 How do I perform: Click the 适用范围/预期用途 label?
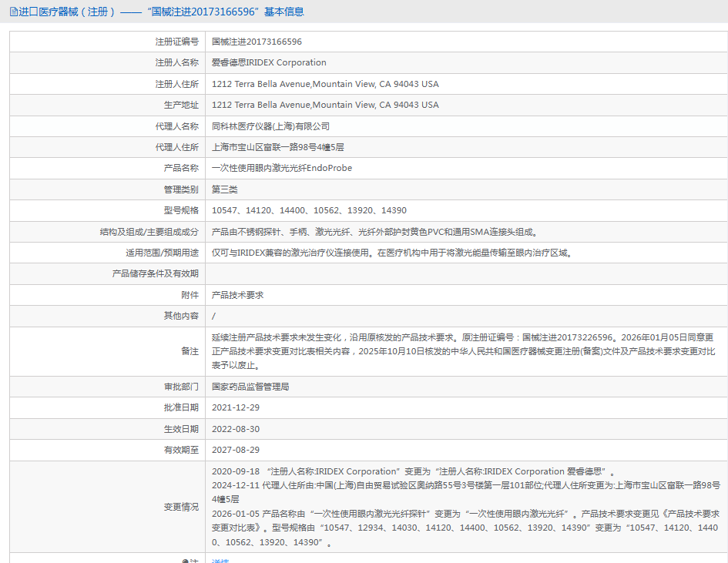(x=162, y=253)
